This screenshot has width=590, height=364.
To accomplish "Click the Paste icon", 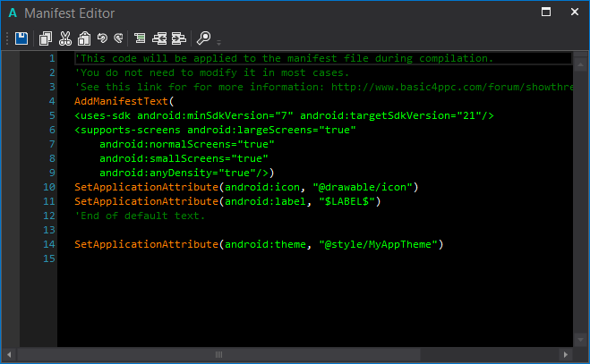I will (83, 38).
